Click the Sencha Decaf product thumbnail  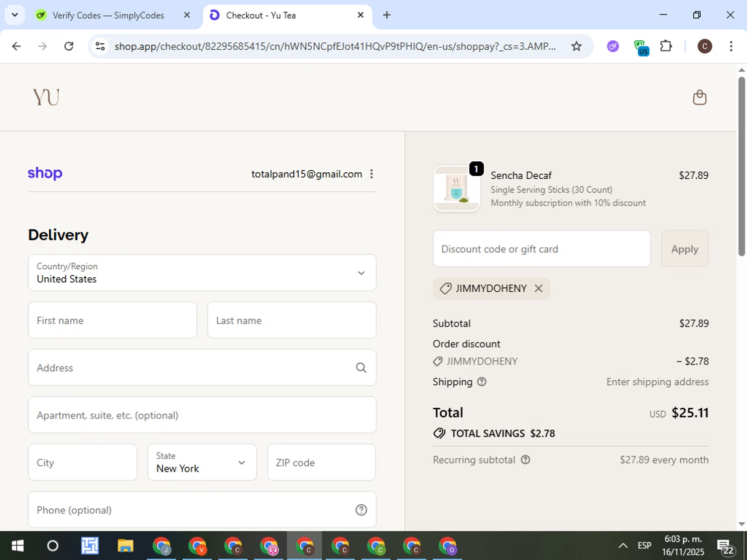click(x=457, y=189)
